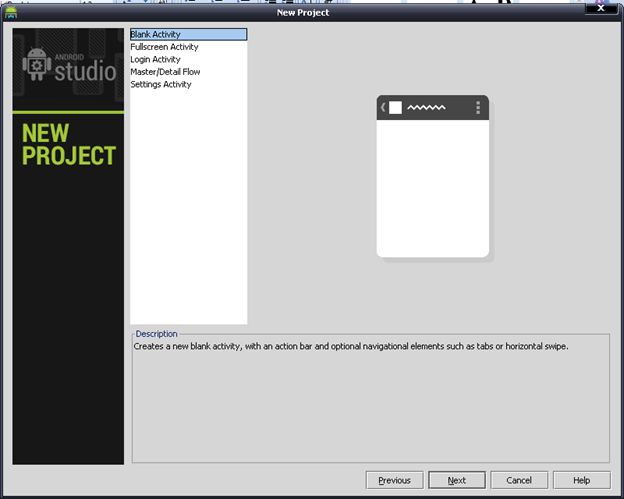The height and width of the screenshot is (499, 624).
Task: Click the Android Studio logo in side banner
Action: coord(69,66)
